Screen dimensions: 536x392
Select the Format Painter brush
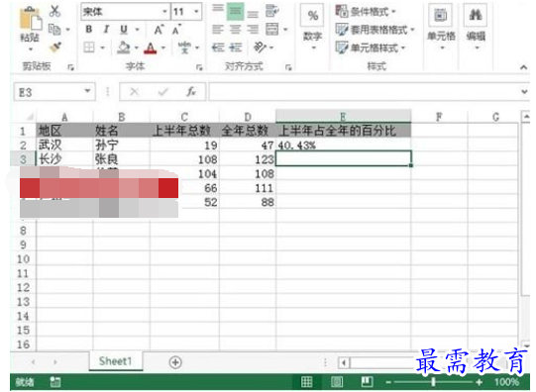point(55,48)
